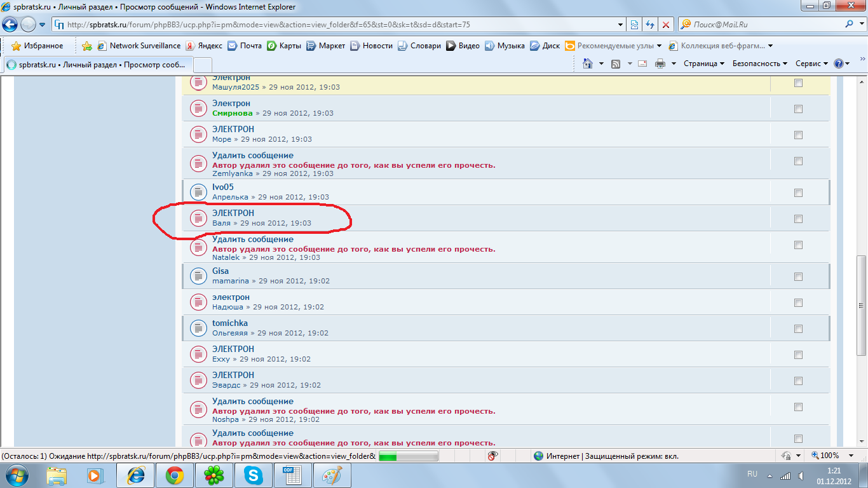Open the Новости bookmark
868x488 pixels.
point(372,46)
